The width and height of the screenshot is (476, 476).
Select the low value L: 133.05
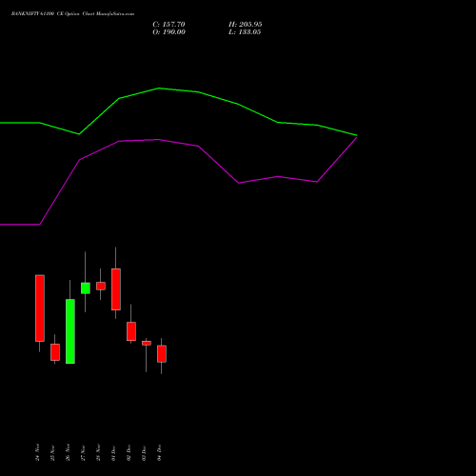[245, 32]
